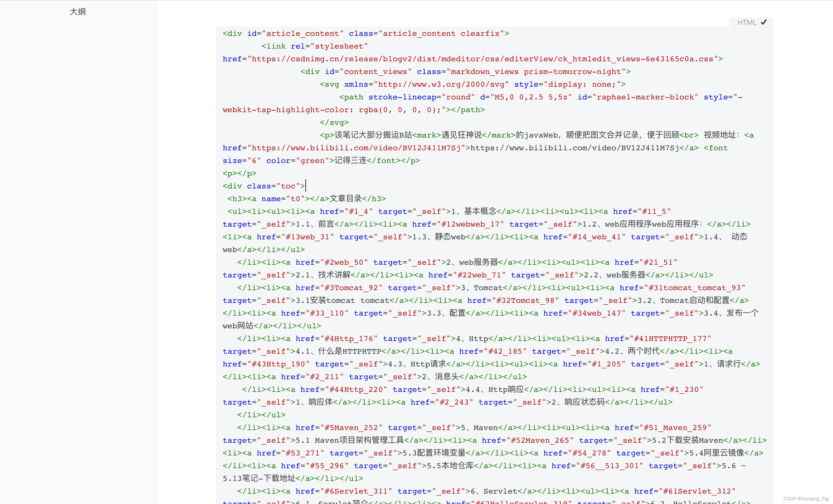Select the 大纲 outline heading
The height and width of the screenshot is (504, 833).
[78, 12]
